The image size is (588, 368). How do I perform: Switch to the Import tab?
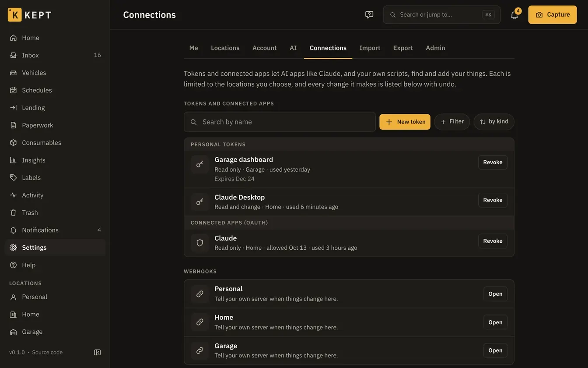(x=370, y=48)
